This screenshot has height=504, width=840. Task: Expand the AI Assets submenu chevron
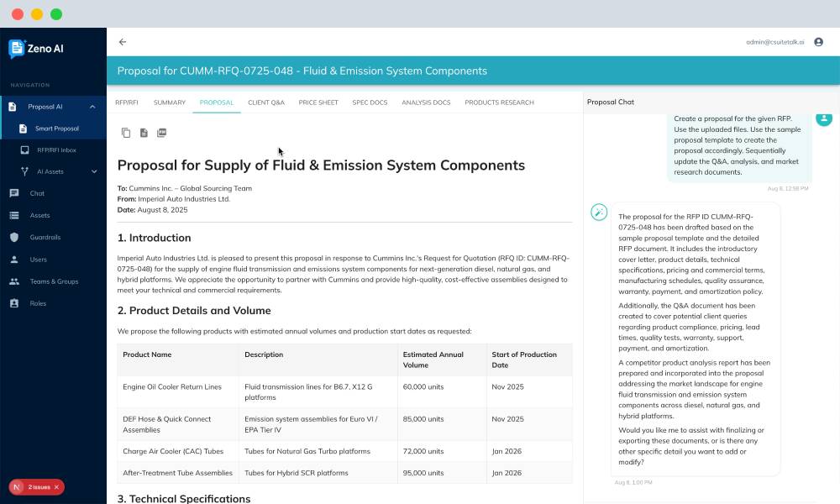pos(94,171)
